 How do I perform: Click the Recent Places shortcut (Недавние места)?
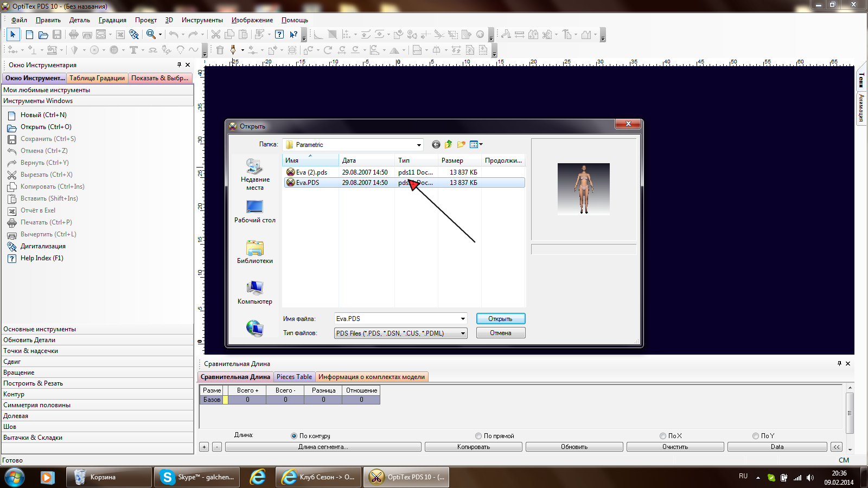pyautogui.click(x=254, y=175)
